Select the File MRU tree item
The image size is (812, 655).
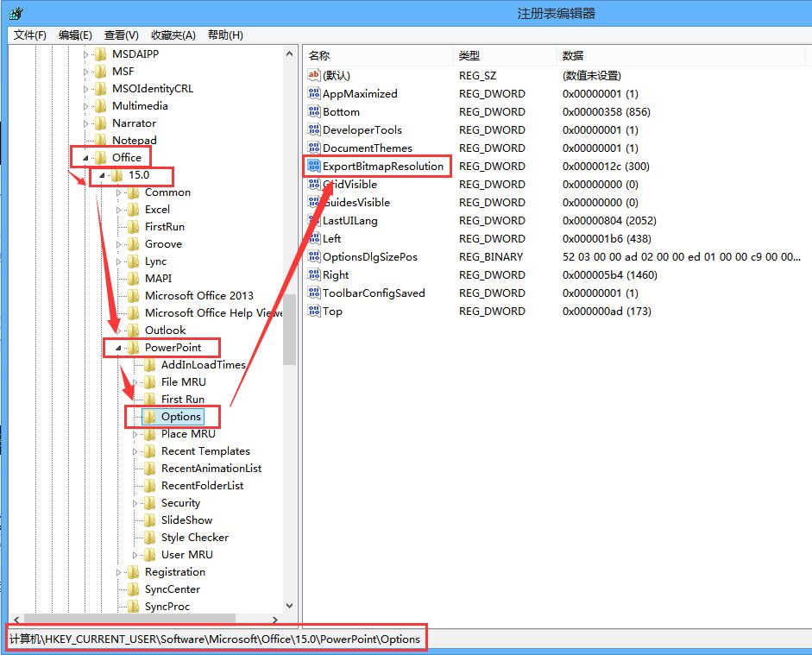183,382
